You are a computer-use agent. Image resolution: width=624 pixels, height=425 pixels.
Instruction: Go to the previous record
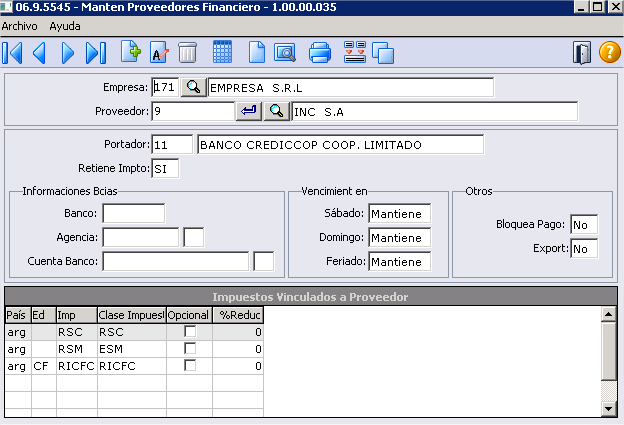pos(39,53)
